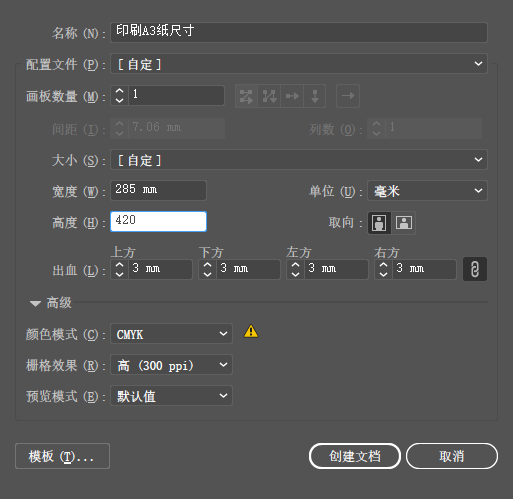The width and height of the screenshot is (513, 499).
Task: Click the right-to-left layout arrow icon
Action: (348, 96)
